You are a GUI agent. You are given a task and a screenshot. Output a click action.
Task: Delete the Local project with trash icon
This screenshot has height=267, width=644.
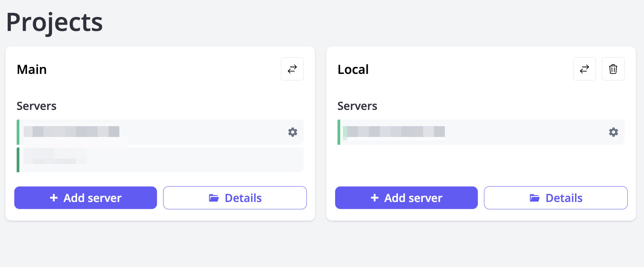click(613, 69)
